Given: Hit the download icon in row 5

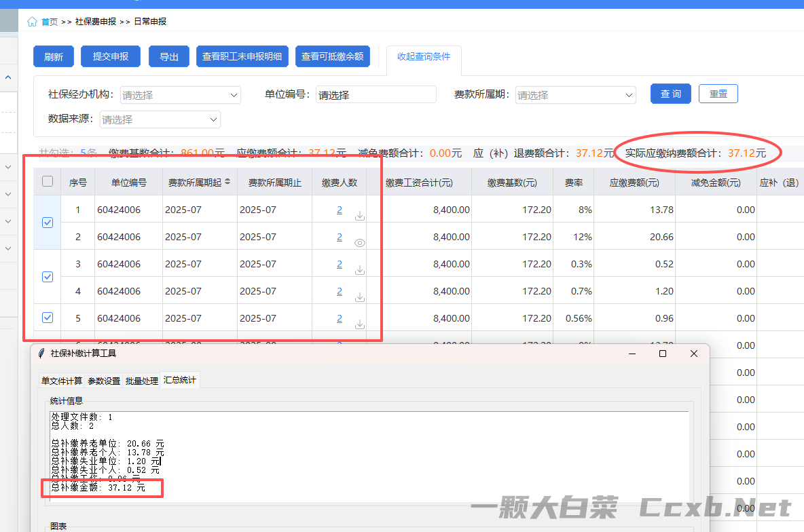Looking at the screenshot, I should pyautogui.click(x=360, y=324).
